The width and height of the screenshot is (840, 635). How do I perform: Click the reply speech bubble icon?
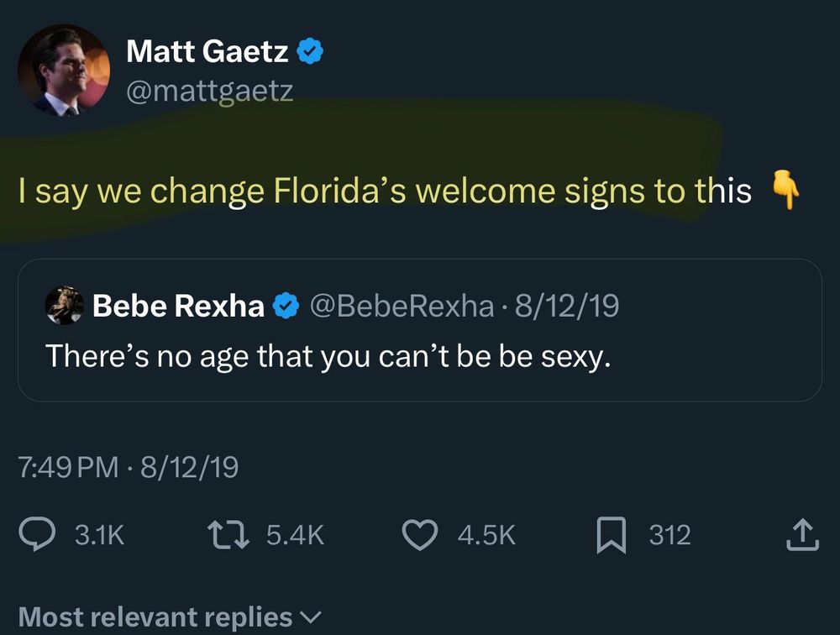pos(39,535)
